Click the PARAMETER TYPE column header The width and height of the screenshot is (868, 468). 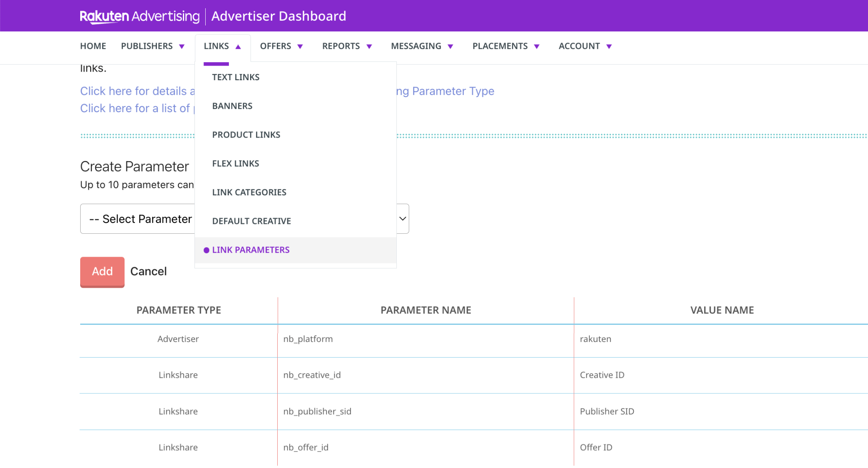[179, 310]
